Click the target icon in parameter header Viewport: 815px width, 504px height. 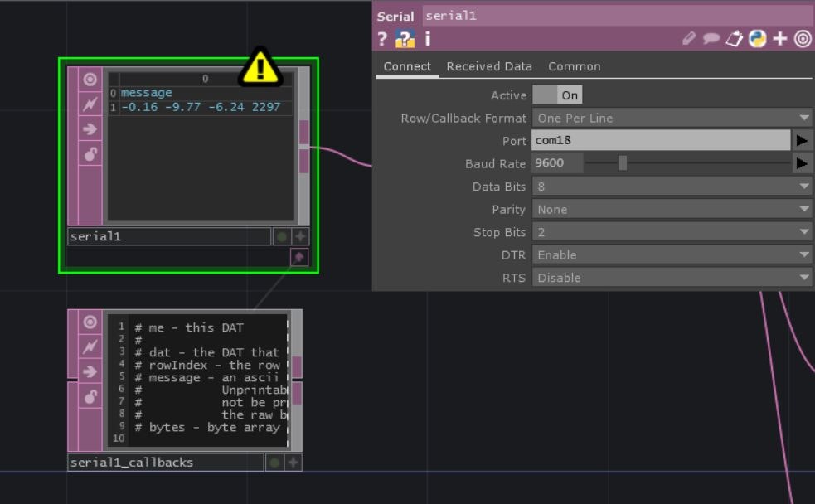(803, 38)
